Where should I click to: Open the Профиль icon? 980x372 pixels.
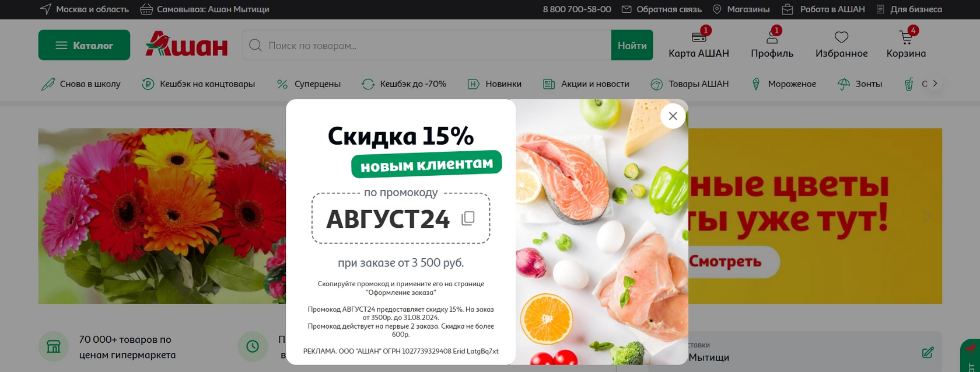click(x=772, y=38)
